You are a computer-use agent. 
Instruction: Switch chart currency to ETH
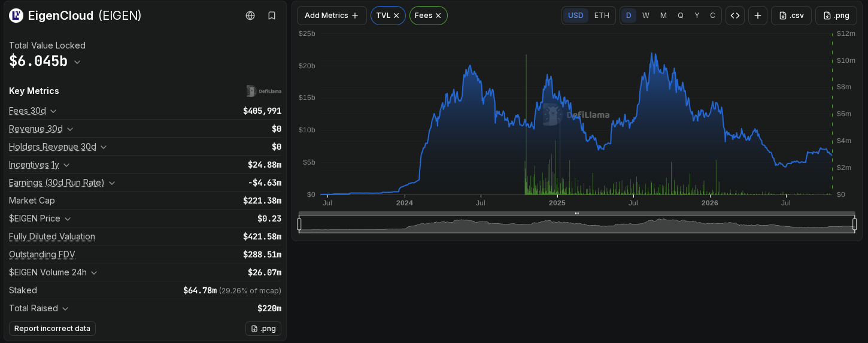tap(602, 16)
